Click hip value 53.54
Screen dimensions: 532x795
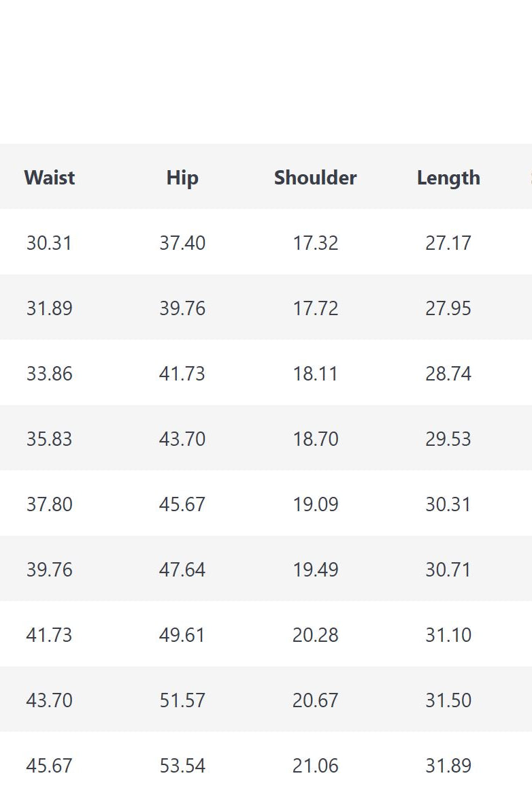point(182,766)
